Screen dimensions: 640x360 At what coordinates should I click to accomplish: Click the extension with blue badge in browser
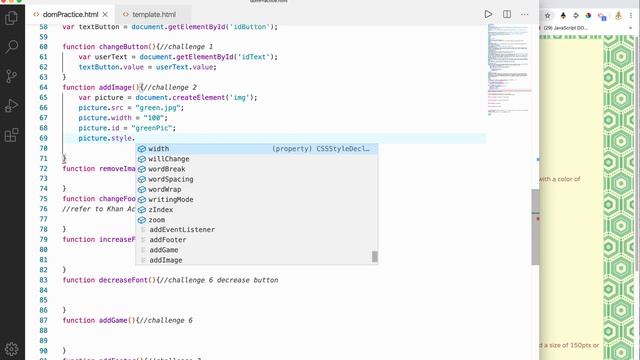point(602,16)
